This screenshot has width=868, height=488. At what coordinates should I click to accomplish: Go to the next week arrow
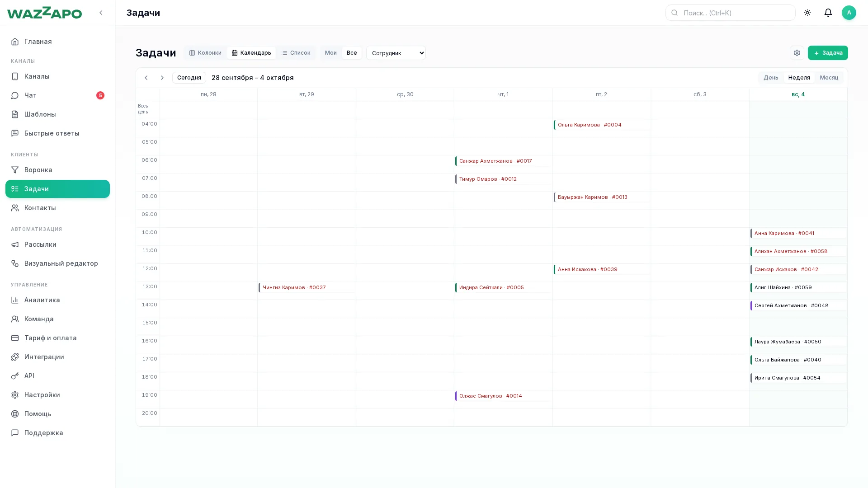tap(162, 78)
